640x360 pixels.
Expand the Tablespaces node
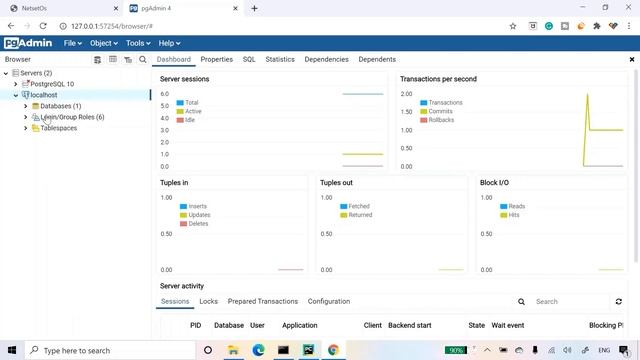click(26, 128)
